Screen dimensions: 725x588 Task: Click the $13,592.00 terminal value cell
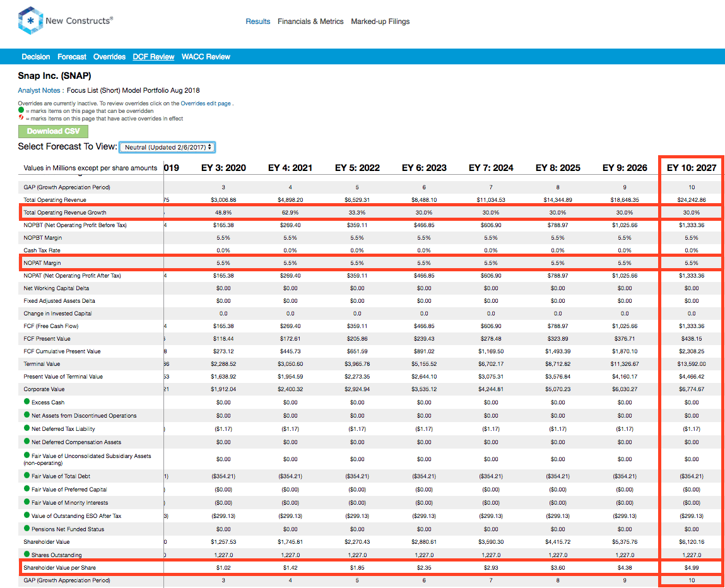692,364
